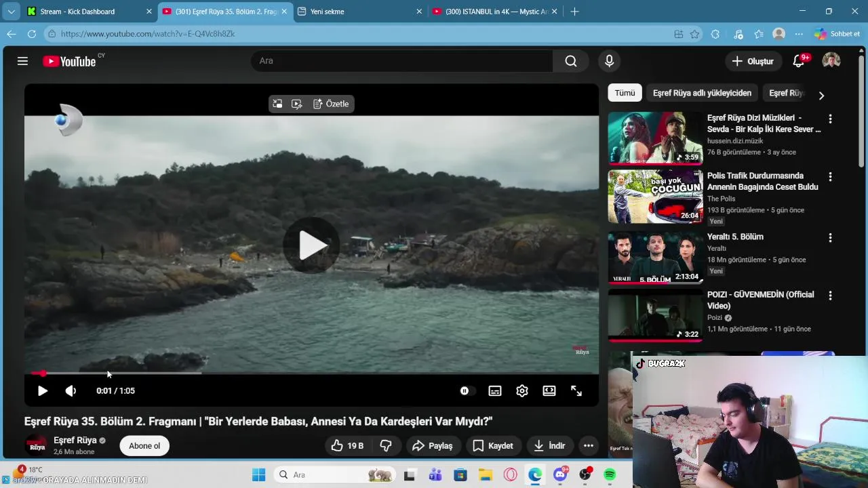The image size is (868, 488).
Task: Open more actions ellipsis below video
Action: [x=589, y=445]
